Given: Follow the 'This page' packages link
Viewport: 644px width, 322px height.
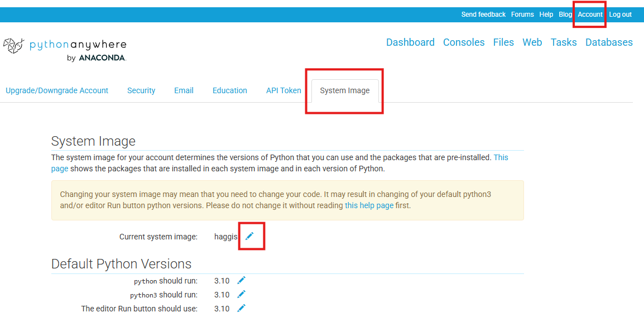Looking at the screenshot, I should [x=501, y=157].
